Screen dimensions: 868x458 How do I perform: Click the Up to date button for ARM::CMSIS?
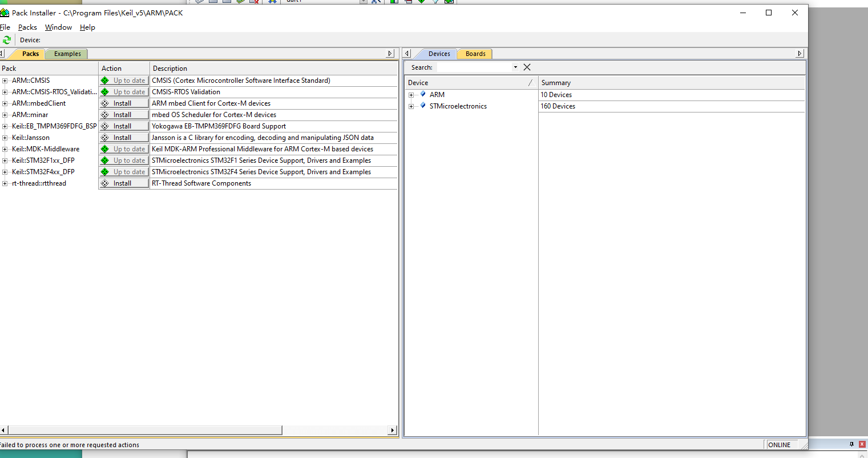124,81
